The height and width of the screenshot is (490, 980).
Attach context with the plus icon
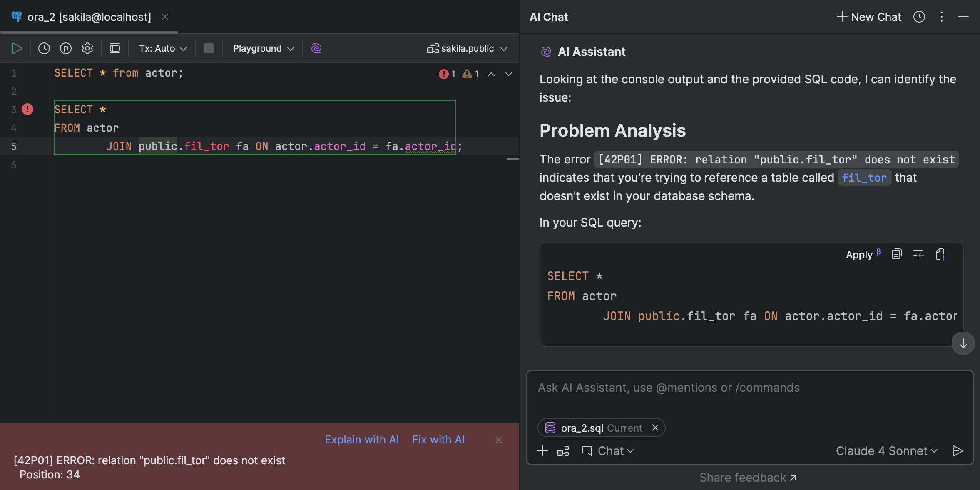tap(542, 450)
